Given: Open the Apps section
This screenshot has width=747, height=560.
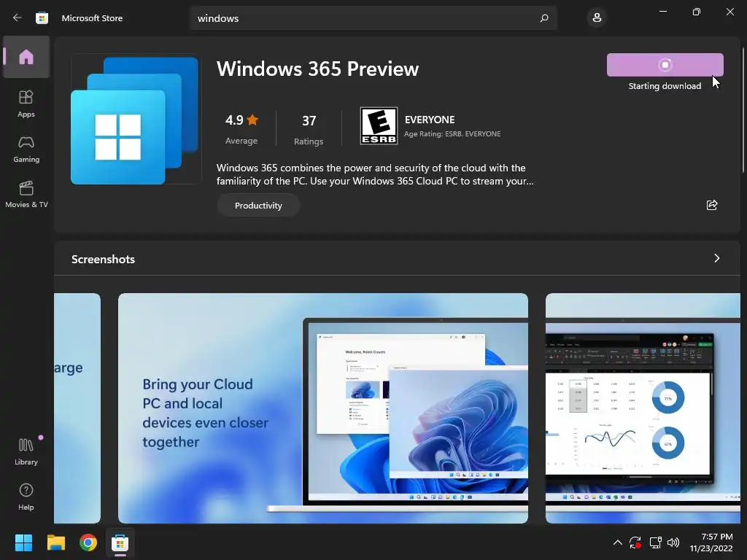Looking at the screenshot, I should pos(26,104).
